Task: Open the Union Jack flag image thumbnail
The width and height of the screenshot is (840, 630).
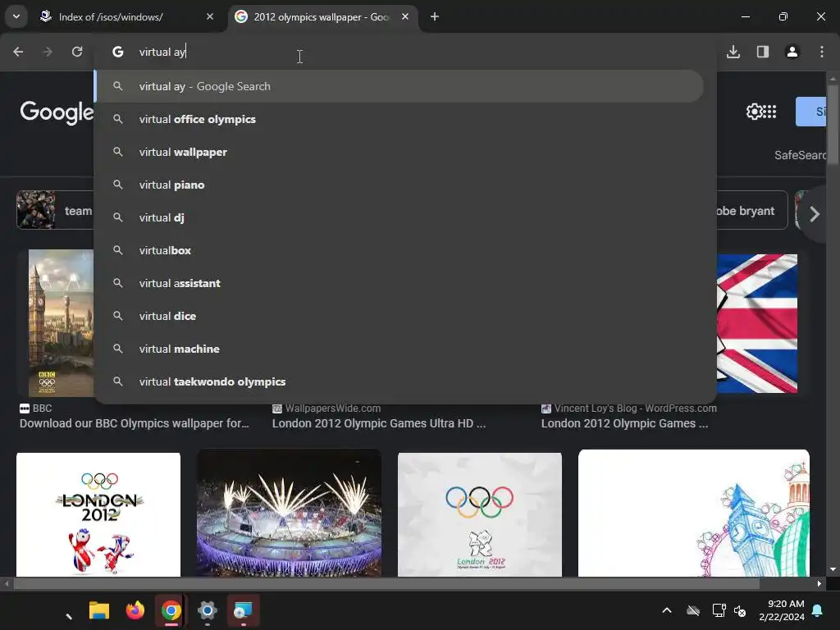Action: point(757,323)
